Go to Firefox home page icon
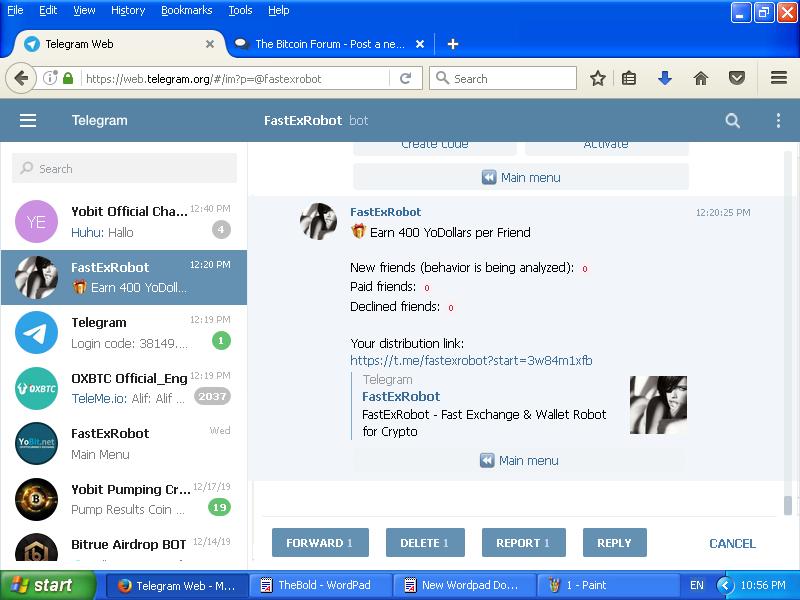 pyautogui.click(x=701, y=79)
